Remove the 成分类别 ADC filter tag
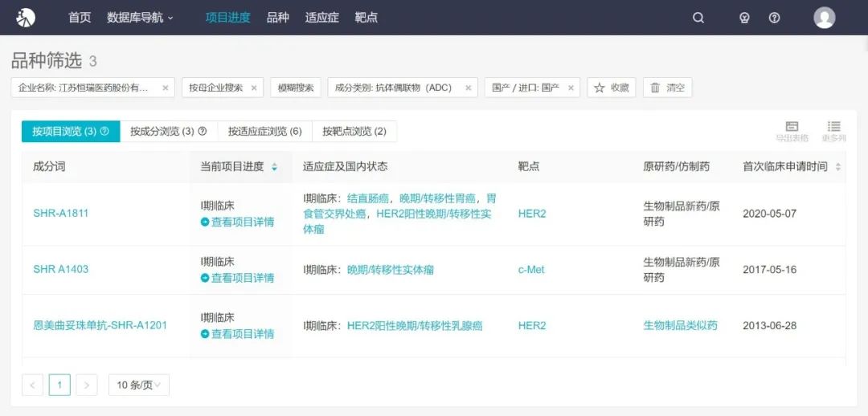The height and width of the screenshot is (416, 868). pyautogui.click(x=468, y=88)
